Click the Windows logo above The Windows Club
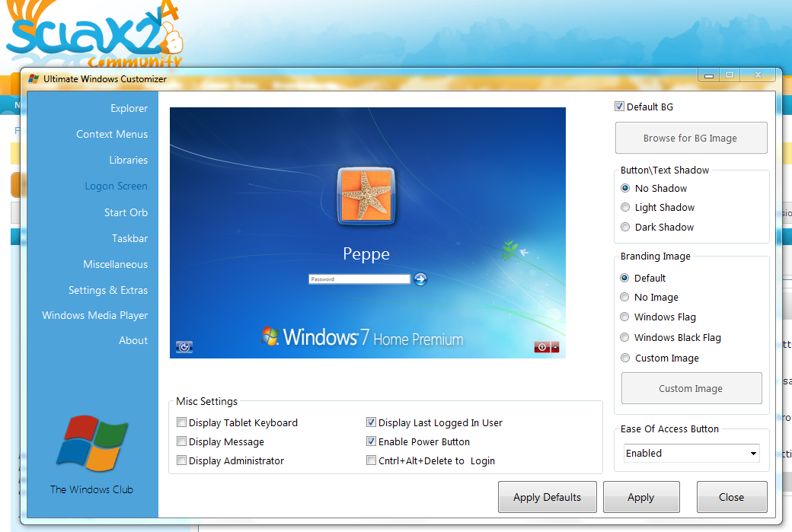Image resolution: width=792 pixels, height=532 pixels. click(x=92, y=443)
